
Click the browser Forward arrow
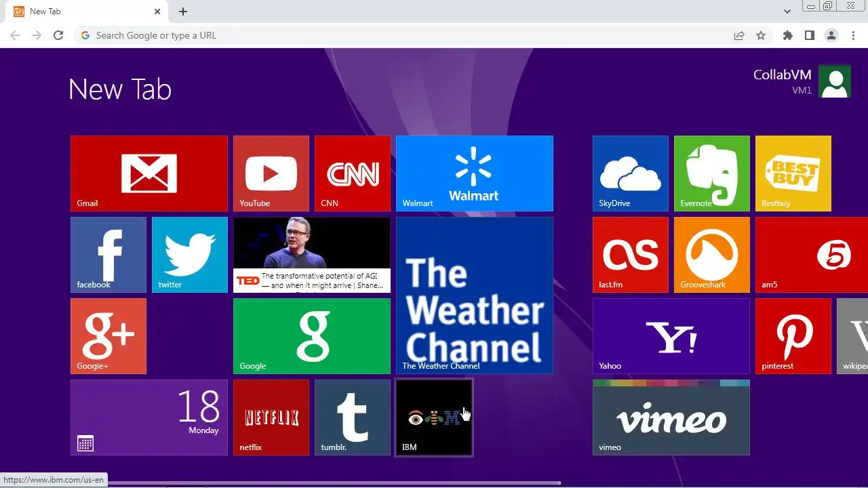[37, 35]
